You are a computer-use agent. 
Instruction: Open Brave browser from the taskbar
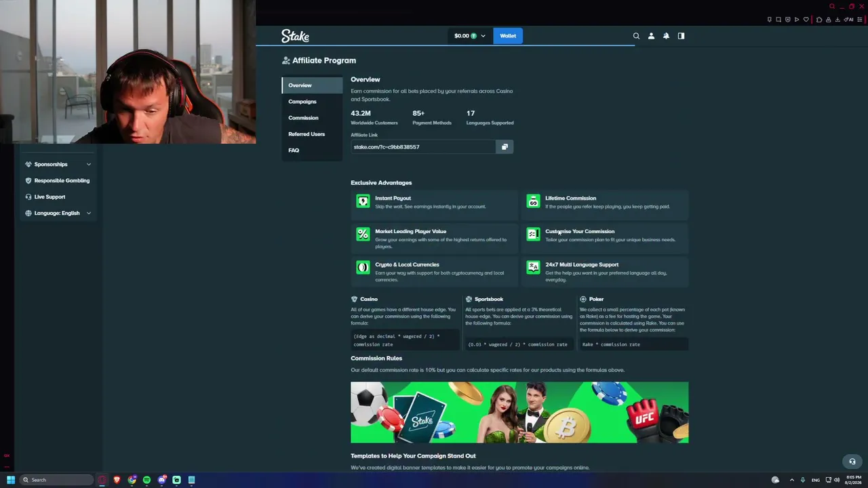[117, 480]
